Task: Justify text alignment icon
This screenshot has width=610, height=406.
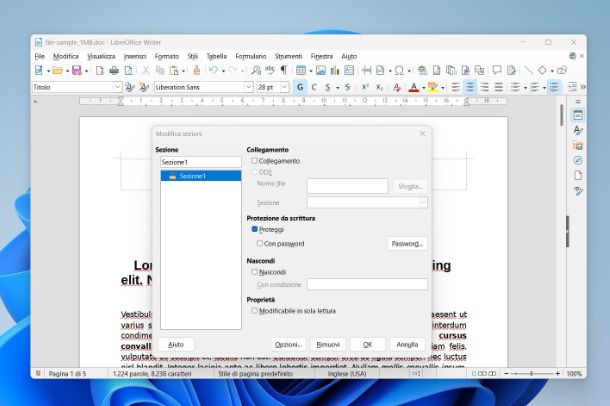Action: pos(498,87)
